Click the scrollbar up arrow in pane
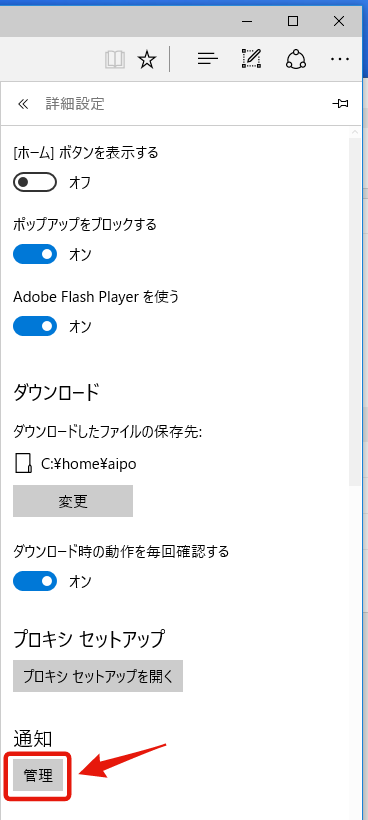This screenshot has width=368, height=820. (355, 132)
